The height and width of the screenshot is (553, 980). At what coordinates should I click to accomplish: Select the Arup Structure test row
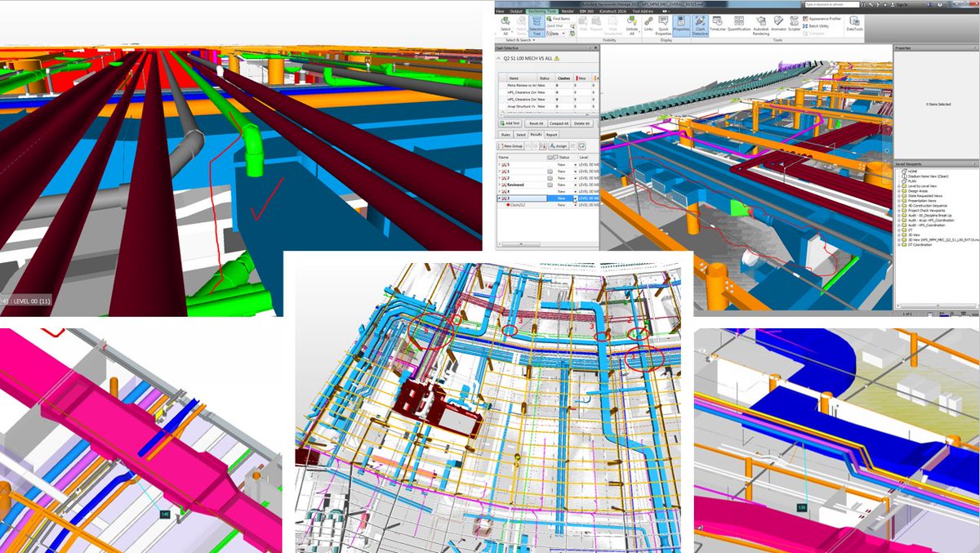pyautogui.click(x=547, y=106)
